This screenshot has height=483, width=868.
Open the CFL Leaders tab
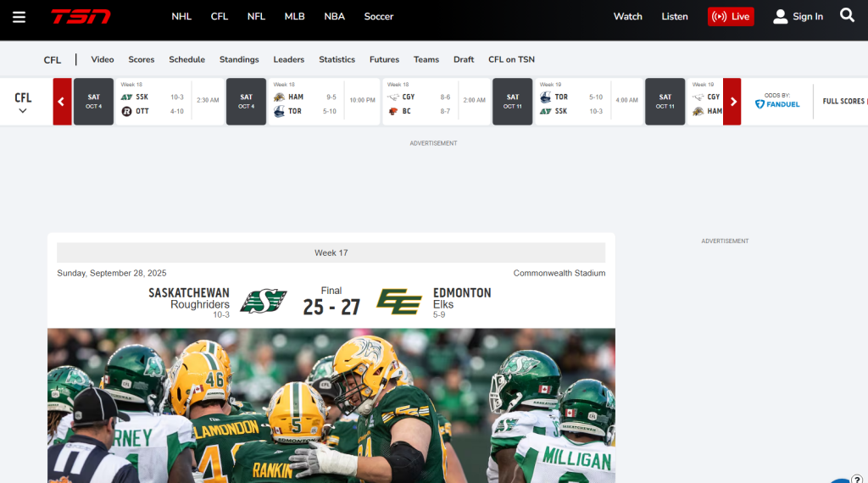tap(288, 59)
